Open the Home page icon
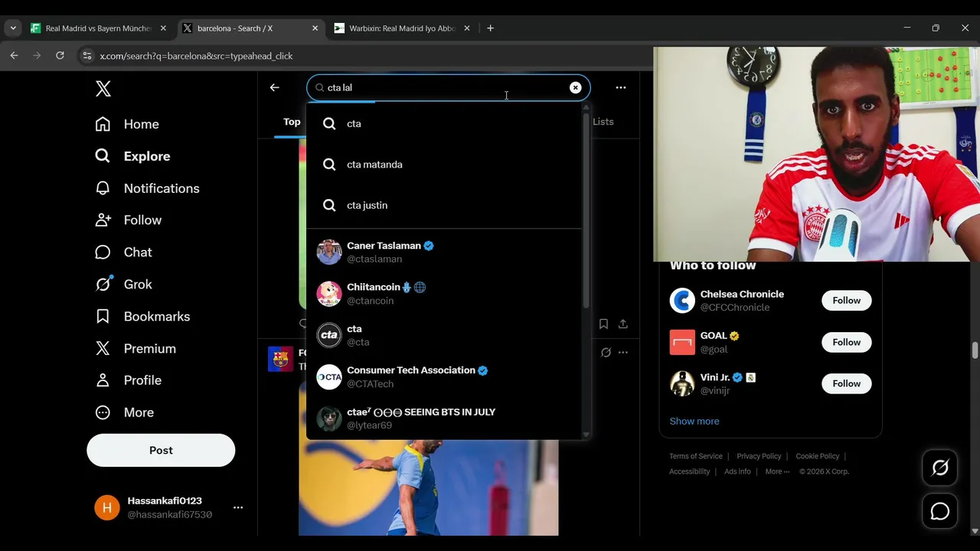This screenshot has height=551, width=980. pyautogui.click(x=103, y=124)
